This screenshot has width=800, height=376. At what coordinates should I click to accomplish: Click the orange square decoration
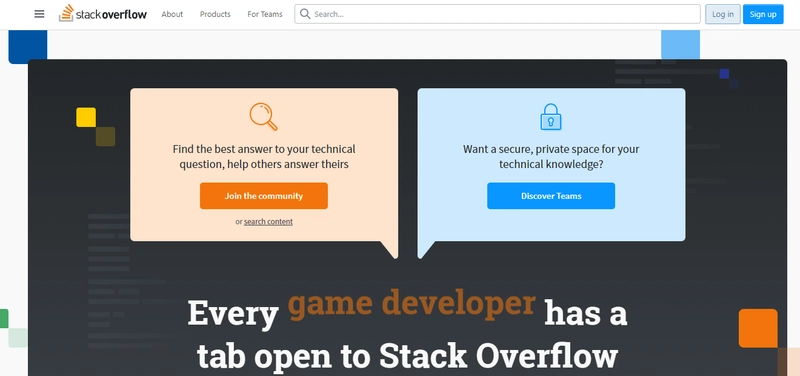tap(758, 328)
